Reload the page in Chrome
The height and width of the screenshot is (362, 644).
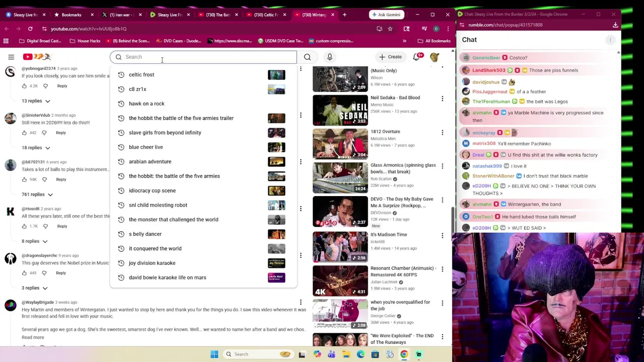tap(30, 29)
